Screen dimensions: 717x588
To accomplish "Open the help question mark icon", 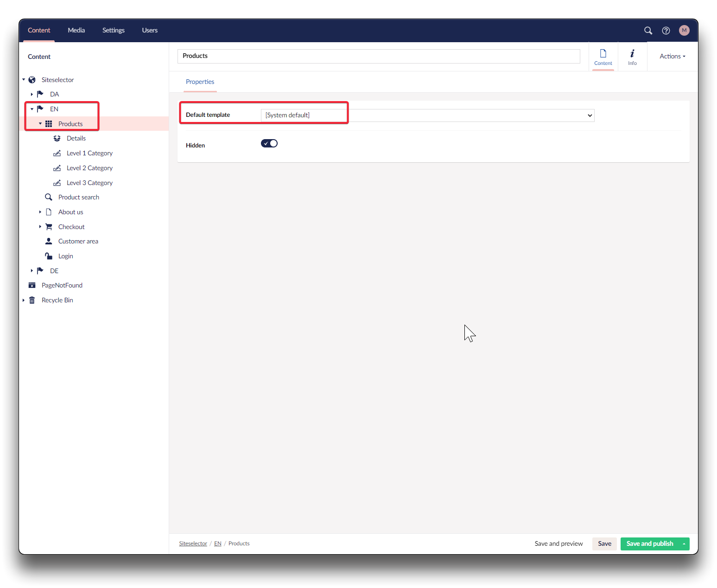I will coord(666,31).
